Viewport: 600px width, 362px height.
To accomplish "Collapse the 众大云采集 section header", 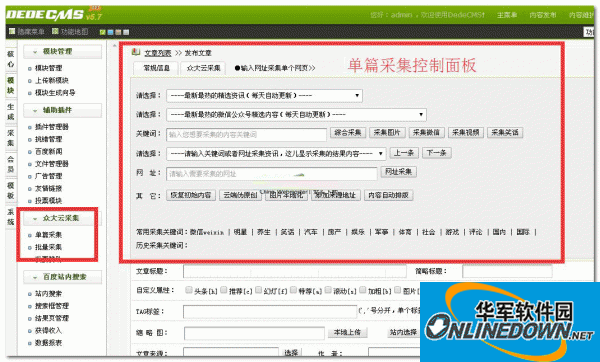I will click(62, 218).
